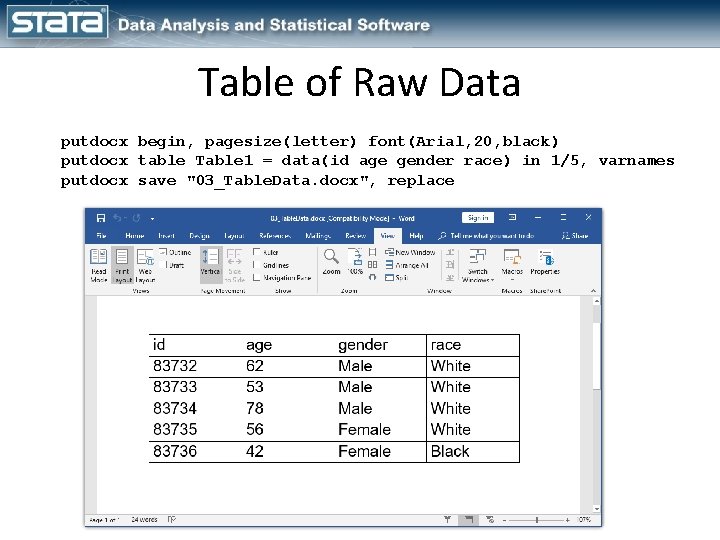
Task: Click the table cell 83732
Action: click(196, 366)
